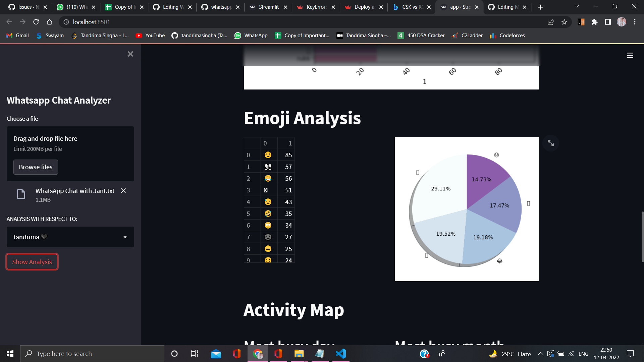Open the Streamlit hamburger menu

click(x=630, y=55)
